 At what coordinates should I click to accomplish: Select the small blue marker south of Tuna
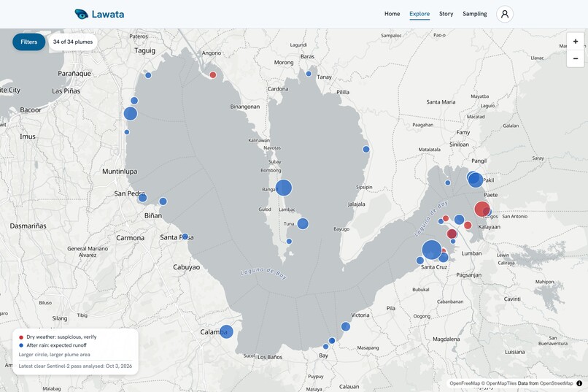pyautogui.click(x=289, y=241)
